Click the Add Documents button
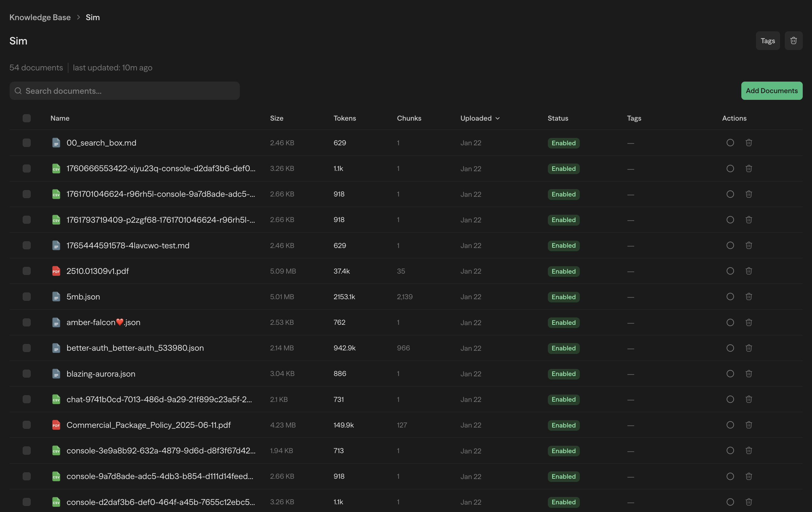The height and width of the screenshot is (512, 812). point(771,91)
